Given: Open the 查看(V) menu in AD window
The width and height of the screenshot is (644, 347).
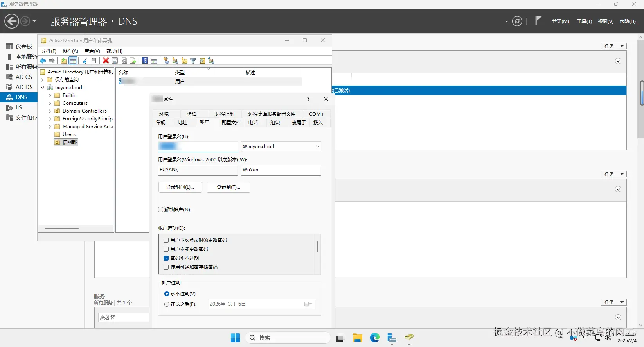Looking at the screenshot, I should 92,51.
